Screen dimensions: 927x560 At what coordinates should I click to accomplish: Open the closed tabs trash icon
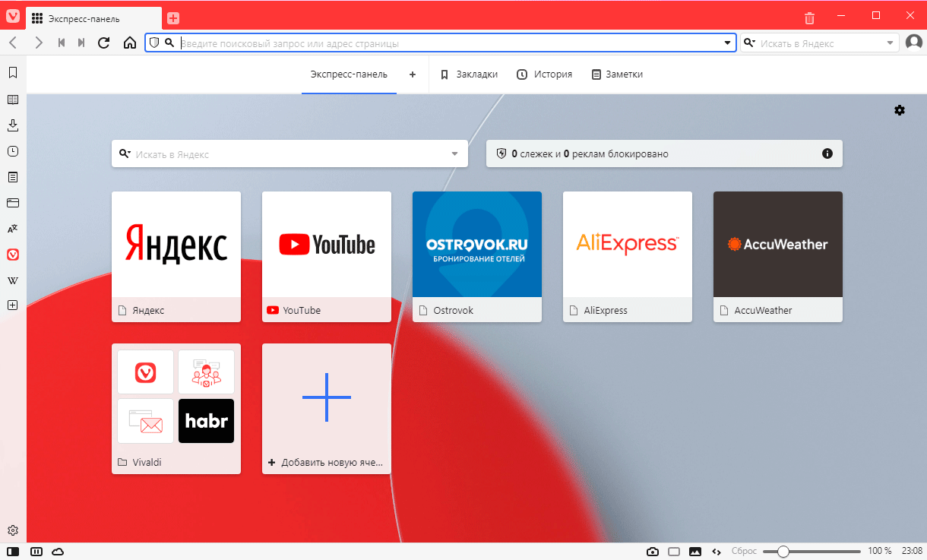[x=810, y=18]
